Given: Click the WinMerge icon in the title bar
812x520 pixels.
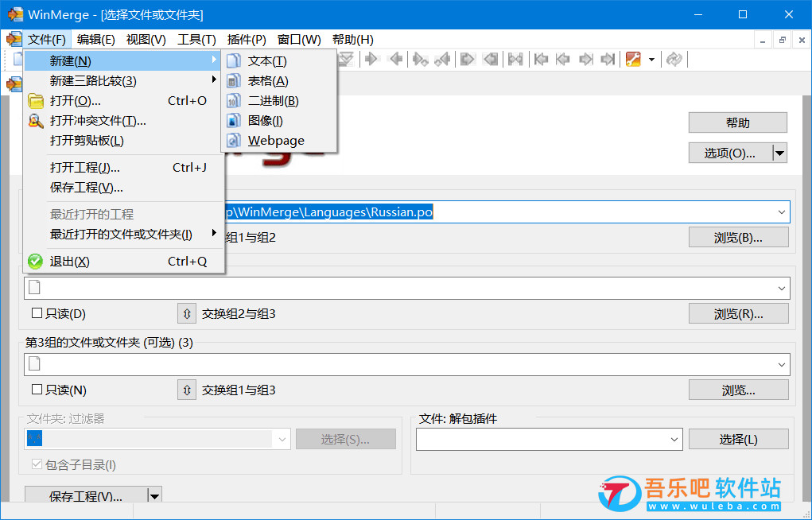Looking at the screenshot, I should click(15, 14).
